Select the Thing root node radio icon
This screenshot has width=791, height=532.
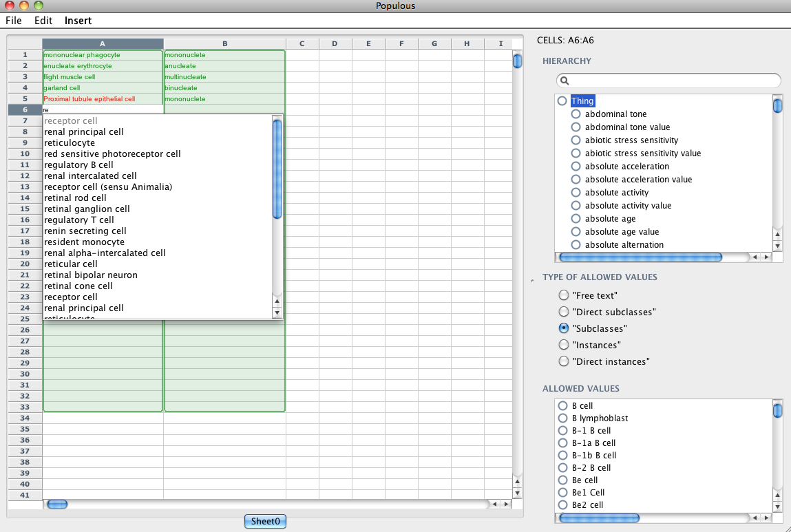562,101
